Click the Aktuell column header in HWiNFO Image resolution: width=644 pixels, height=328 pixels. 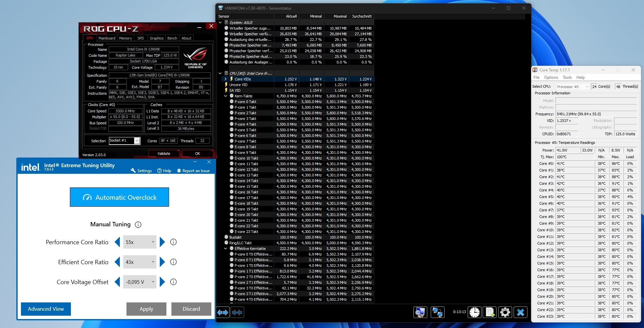[x=287, y=16]
